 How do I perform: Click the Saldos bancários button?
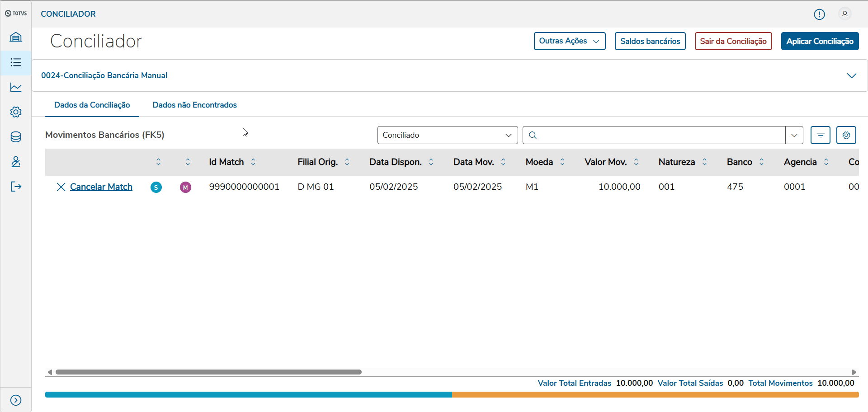click(x=650, y=41)
